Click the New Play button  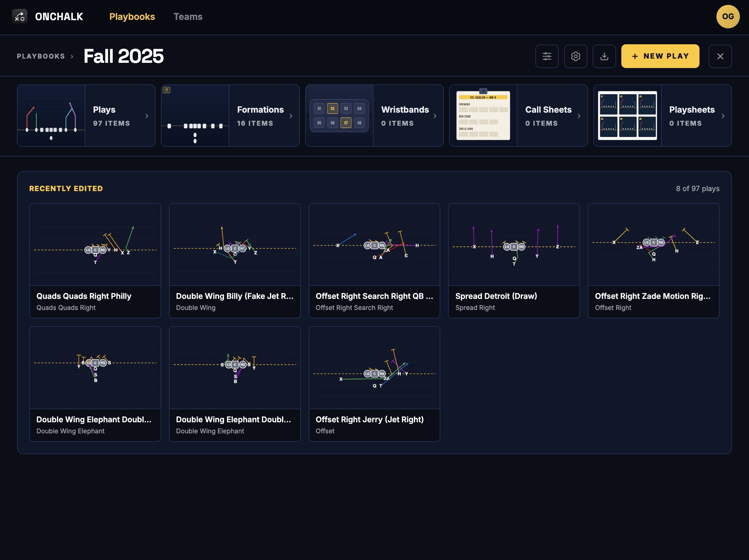660,56
